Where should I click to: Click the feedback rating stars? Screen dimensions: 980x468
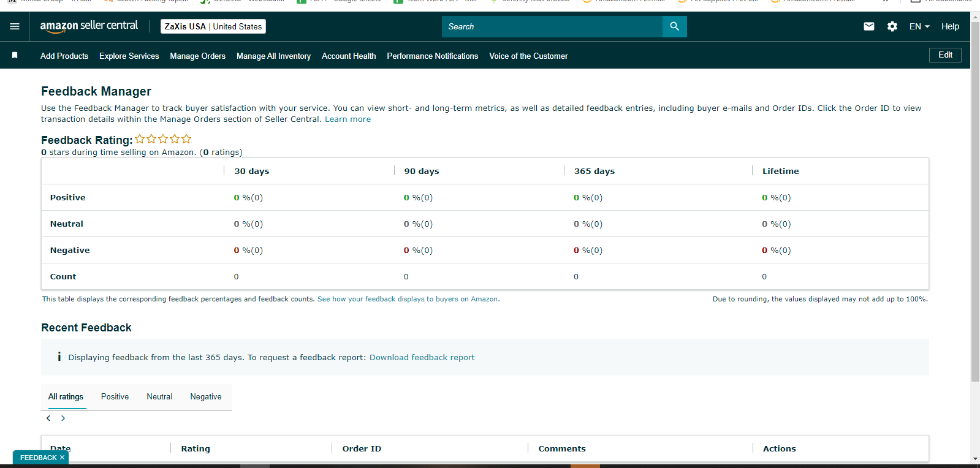163,139
